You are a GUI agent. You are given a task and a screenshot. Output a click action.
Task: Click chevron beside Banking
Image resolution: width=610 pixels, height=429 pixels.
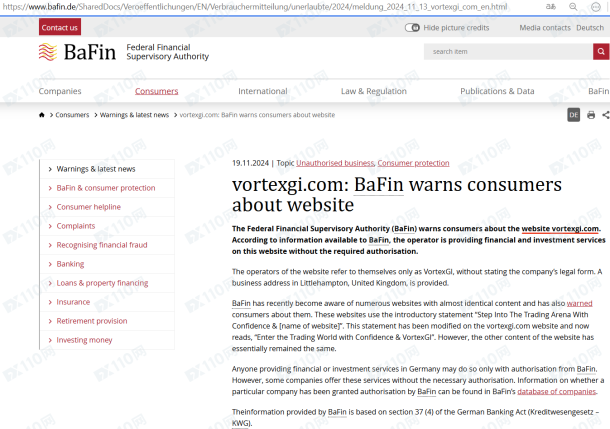coord(50,264)
